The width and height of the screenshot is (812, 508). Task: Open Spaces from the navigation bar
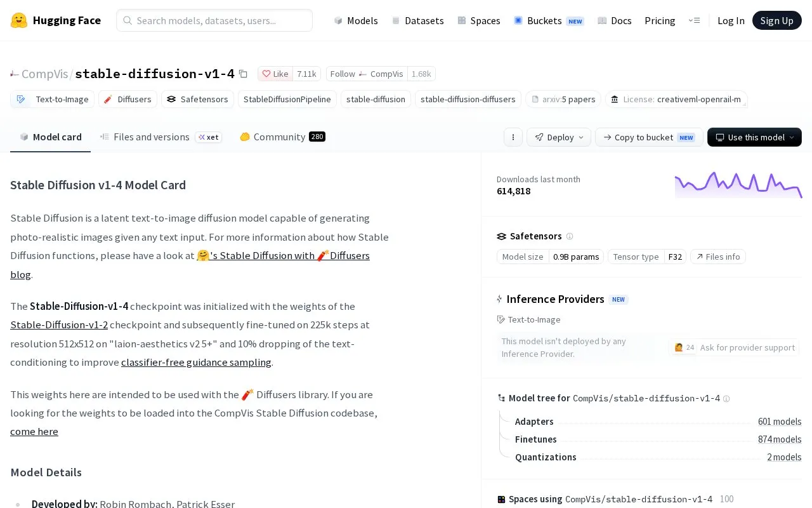(479, 20)
